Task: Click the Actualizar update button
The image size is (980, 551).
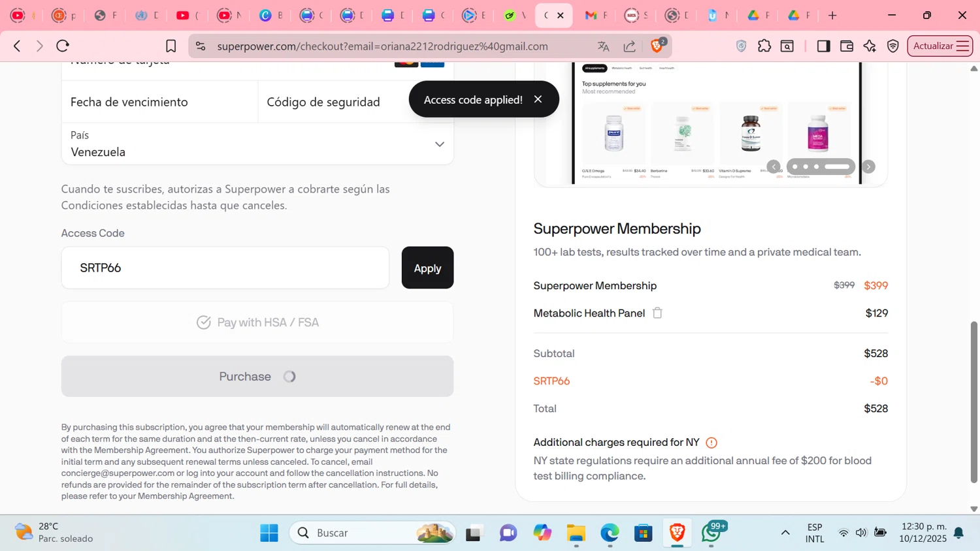Action: coord(940,46)
